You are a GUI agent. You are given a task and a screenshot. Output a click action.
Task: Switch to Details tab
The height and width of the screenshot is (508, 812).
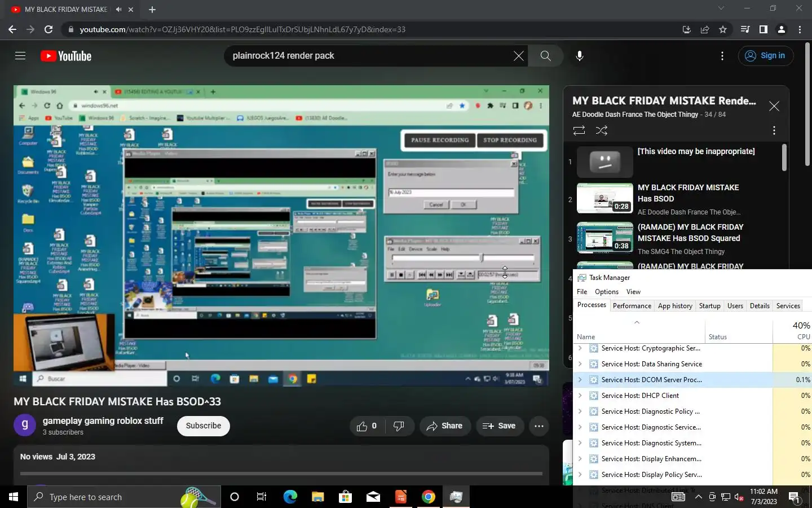pos(760,306)
